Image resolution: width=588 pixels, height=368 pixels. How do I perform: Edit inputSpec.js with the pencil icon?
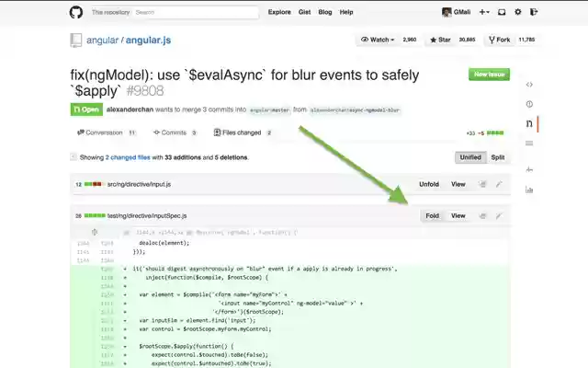coord(499,216)
